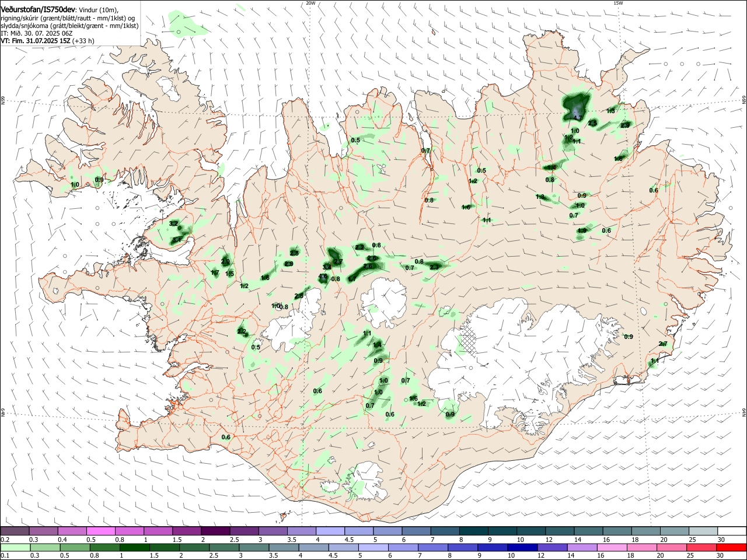Click the 15W longitude label
The height and width of the screenshot is (560, 747).
point(618,3)
